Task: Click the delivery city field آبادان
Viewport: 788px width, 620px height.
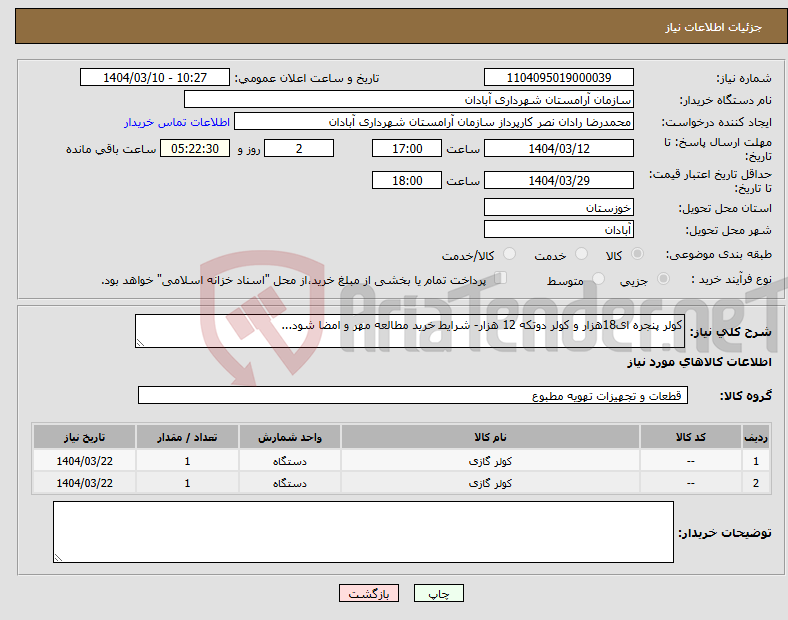Action: [x=559, y=229]
